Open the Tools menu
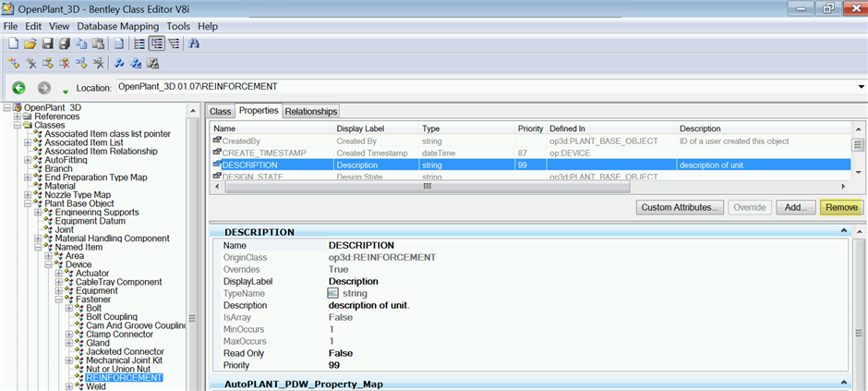The height and width of the screenshot is (391, 868). tap(178, 26)
